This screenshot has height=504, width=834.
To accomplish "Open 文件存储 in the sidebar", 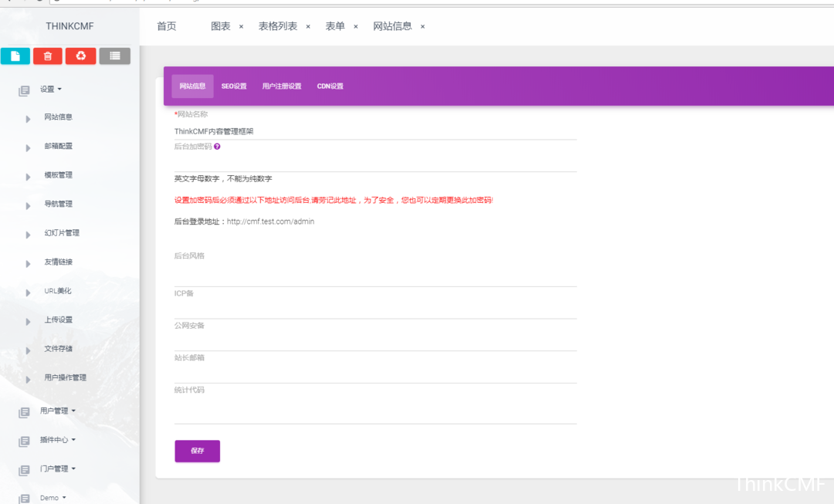I will pos(59,349).
